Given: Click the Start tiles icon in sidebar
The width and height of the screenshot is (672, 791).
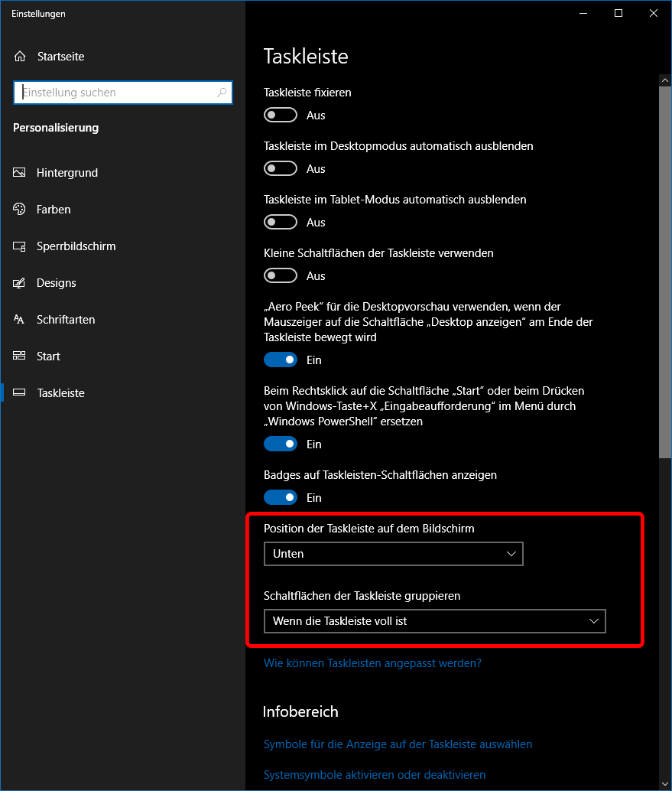Looking at the screenshot, I should [20, 356].
